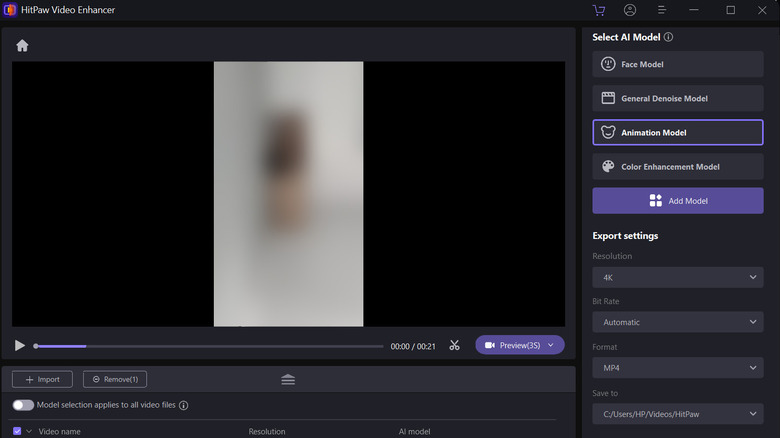This screenshot has height=438, width=780.
Task: Select the Face Model option
Action: click(677, 65)
